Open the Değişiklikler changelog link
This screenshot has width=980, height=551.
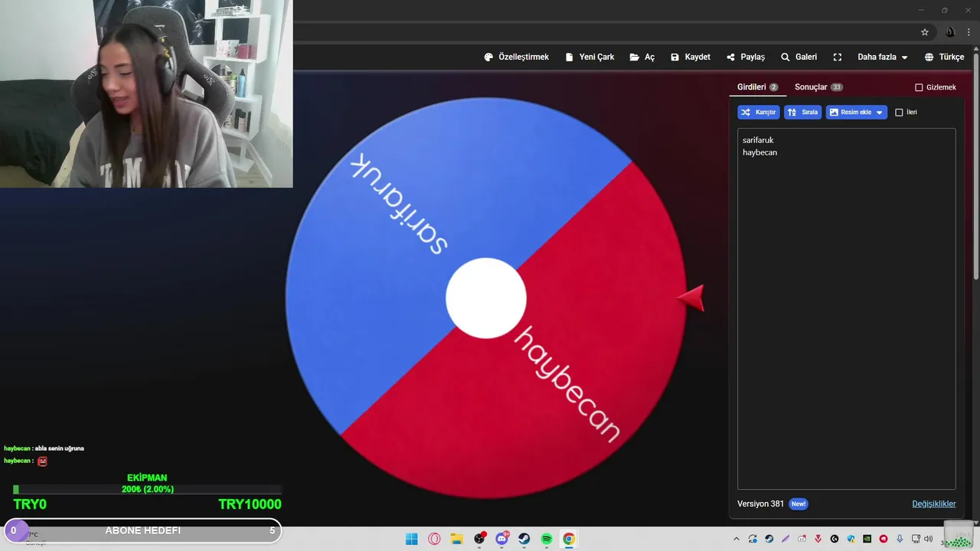tap(933, 504)
